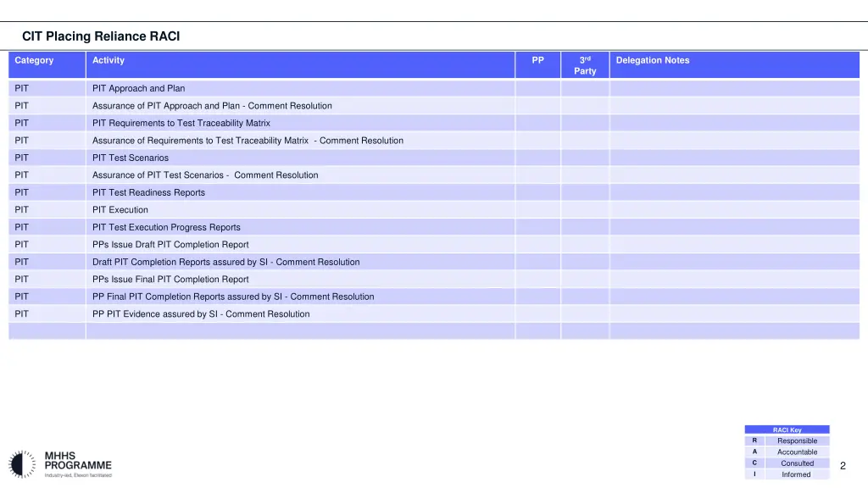This screenshot has height=488, width=868.
Task: Select the 'PIT Requirements to Test Traceability Matrix' row
Action: click(181, 123)
